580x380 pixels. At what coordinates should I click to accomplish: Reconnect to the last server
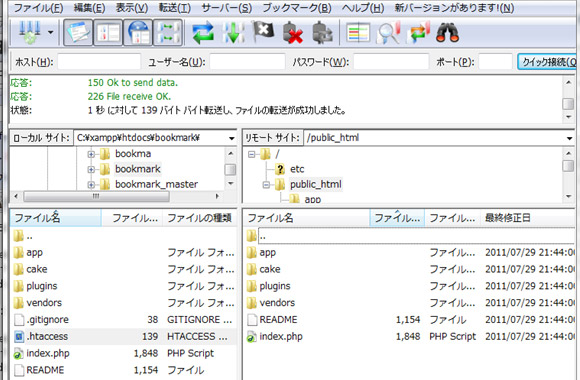click(322, 33)
